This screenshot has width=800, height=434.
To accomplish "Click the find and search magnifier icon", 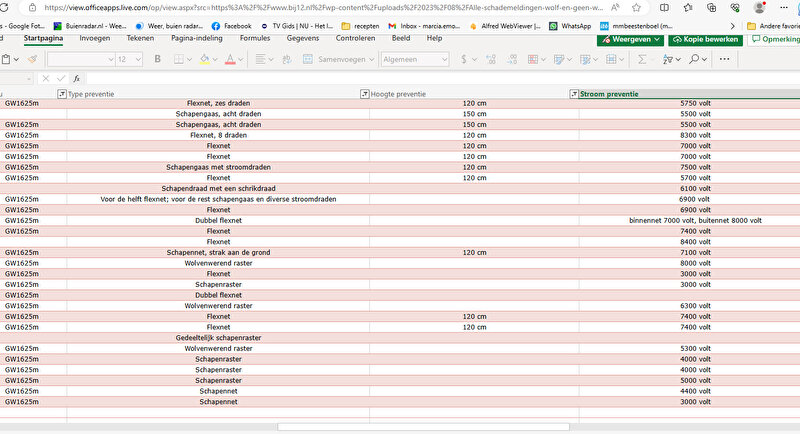I will point(694,60).
